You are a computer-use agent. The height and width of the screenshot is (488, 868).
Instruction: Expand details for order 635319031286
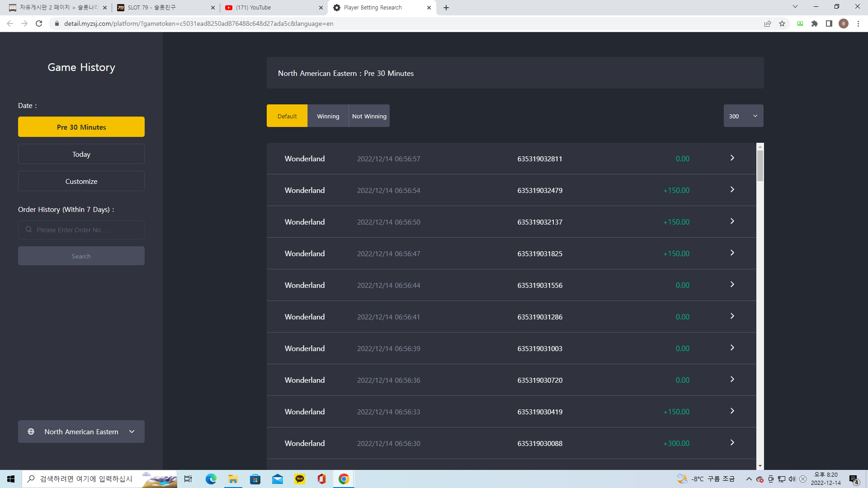point(732,316)
